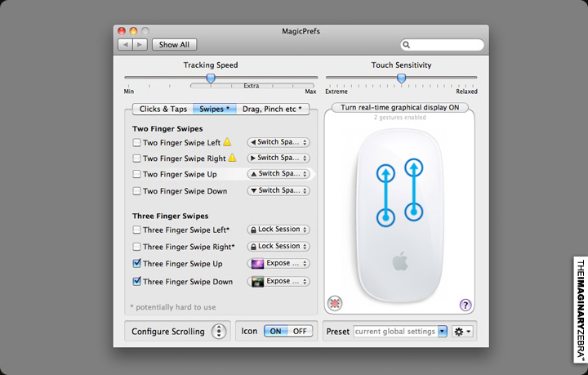The image size is (588, 375).
Task: Set the Icon toggle to OFF
Action: [301, 331]
